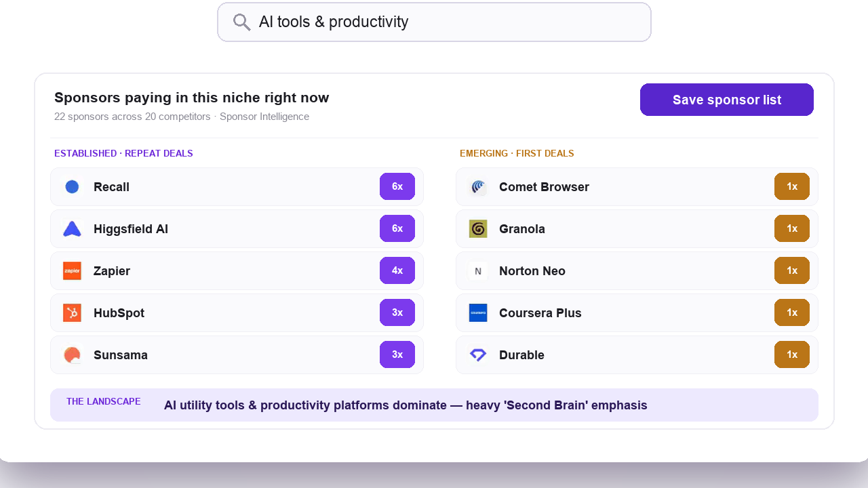This screenshot has width=868, height=488.
Task: Click the 4x badge for Zapier
Action: coord(397,270)
